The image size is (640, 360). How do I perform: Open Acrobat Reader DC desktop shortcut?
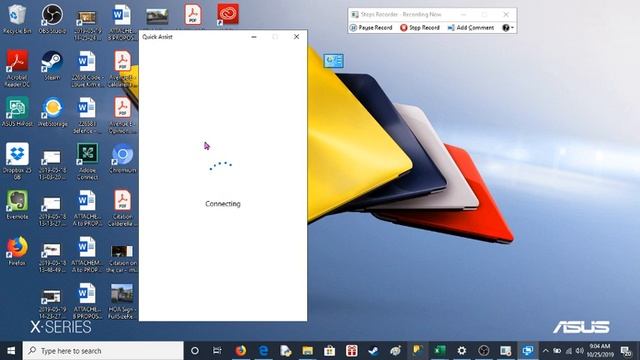(17, 68)
